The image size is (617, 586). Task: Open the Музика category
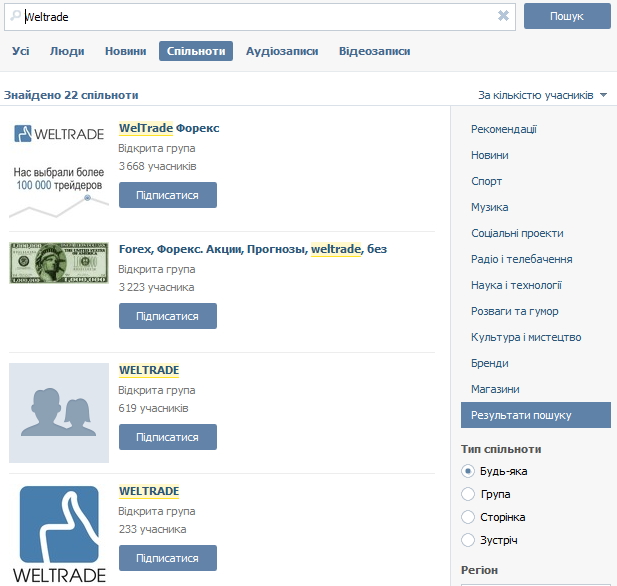490,207
